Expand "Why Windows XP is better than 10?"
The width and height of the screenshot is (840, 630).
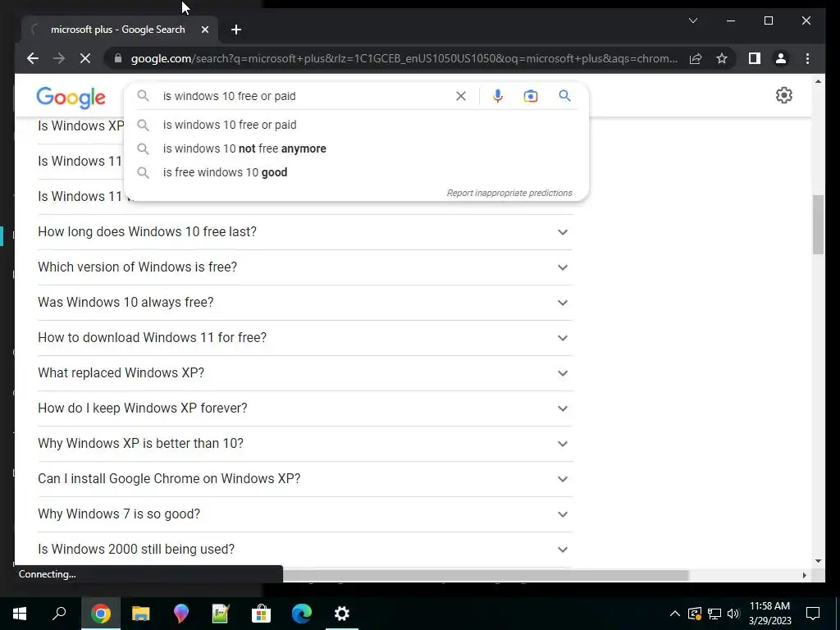coord(305,444)
